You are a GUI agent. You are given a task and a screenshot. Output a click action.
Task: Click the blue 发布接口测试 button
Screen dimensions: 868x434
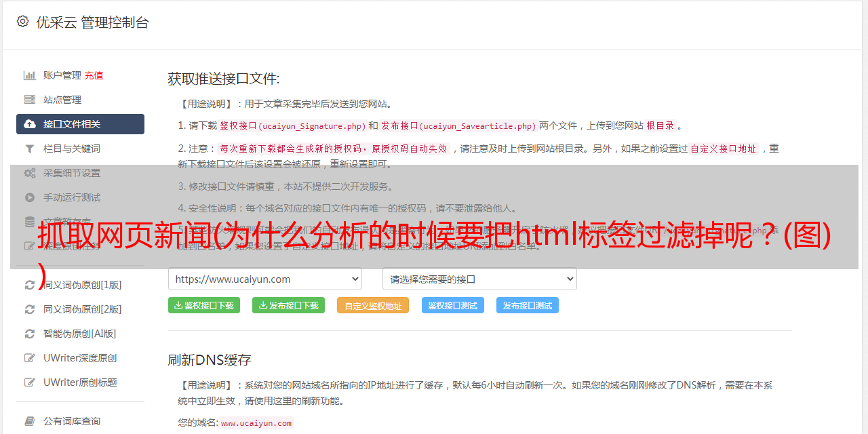click(x=528, y=305)
